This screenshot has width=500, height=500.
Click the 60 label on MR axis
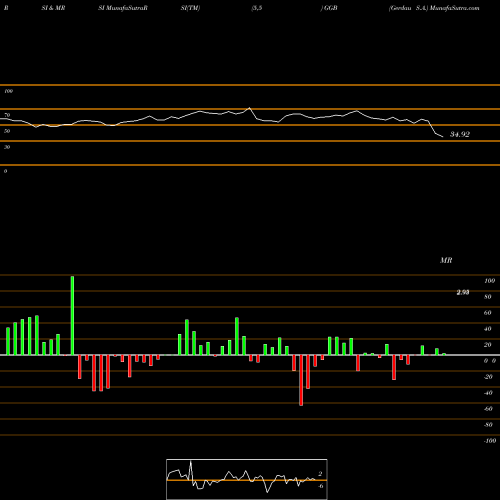coord(488,313)
